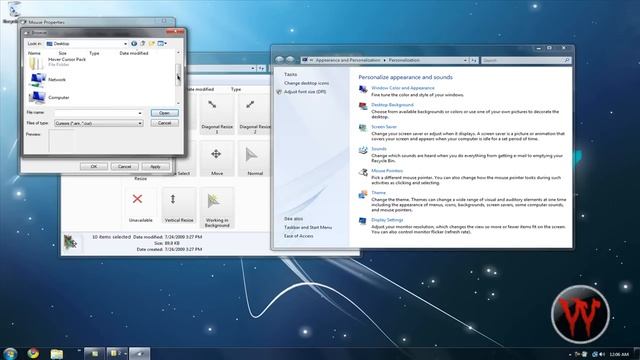Viewport: 640px width, 360px height.
Task: Open the Window Color and Appearance link
Action: [x=402, y=88]
